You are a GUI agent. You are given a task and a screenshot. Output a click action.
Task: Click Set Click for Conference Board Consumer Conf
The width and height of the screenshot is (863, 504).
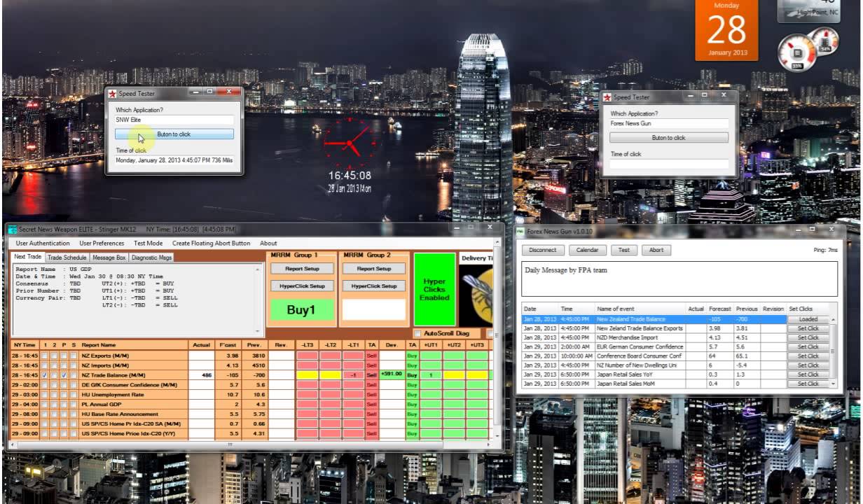click(808, 356)
